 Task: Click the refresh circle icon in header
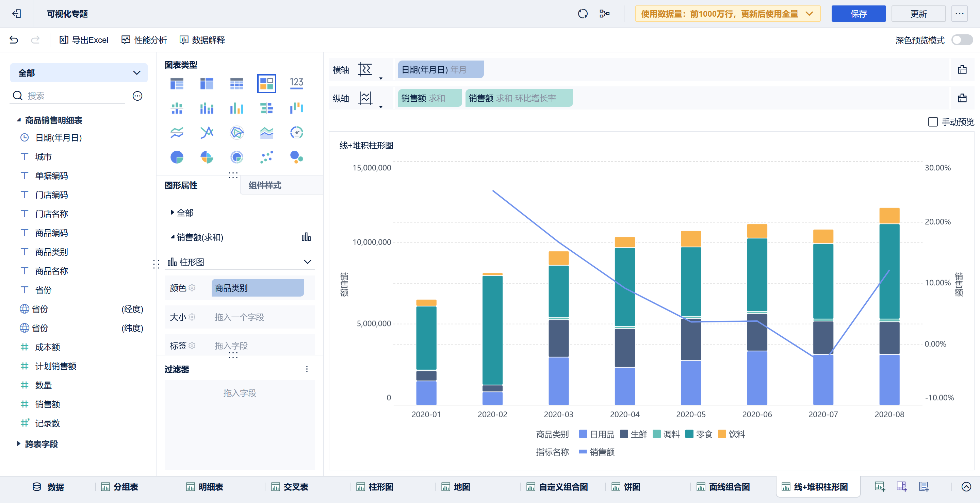click(x=583, y=14)
